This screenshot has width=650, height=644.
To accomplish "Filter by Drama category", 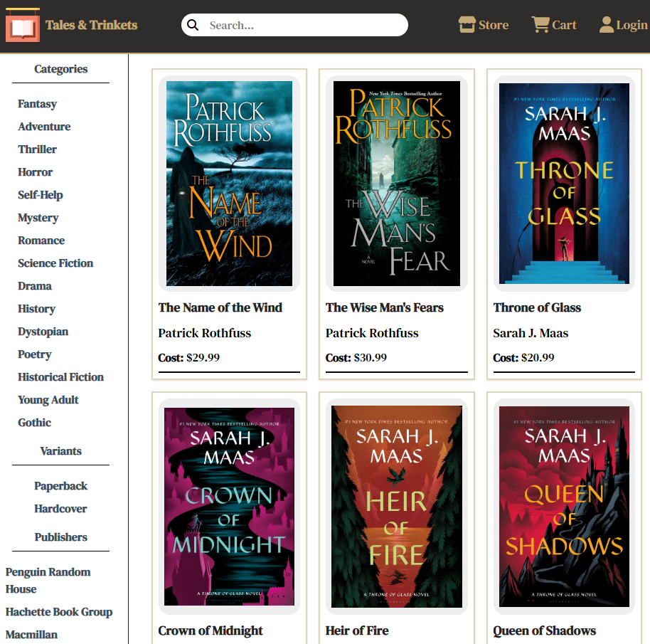I will pos(35,286).
